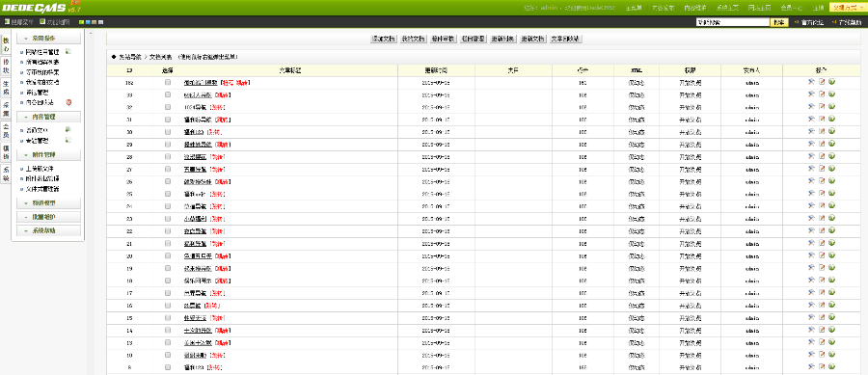This screenshot has height=375, width=868.
Task: Click the 注销 logout link in header
Action: 818,8
